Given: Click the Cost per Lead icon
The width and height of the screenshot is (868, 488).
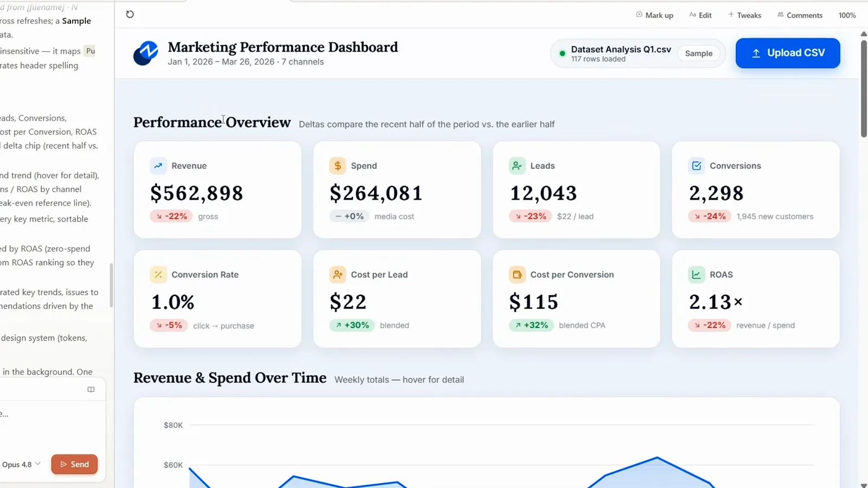Looking at the screenshot, I should pyautogui.click(x=337, y=274).
